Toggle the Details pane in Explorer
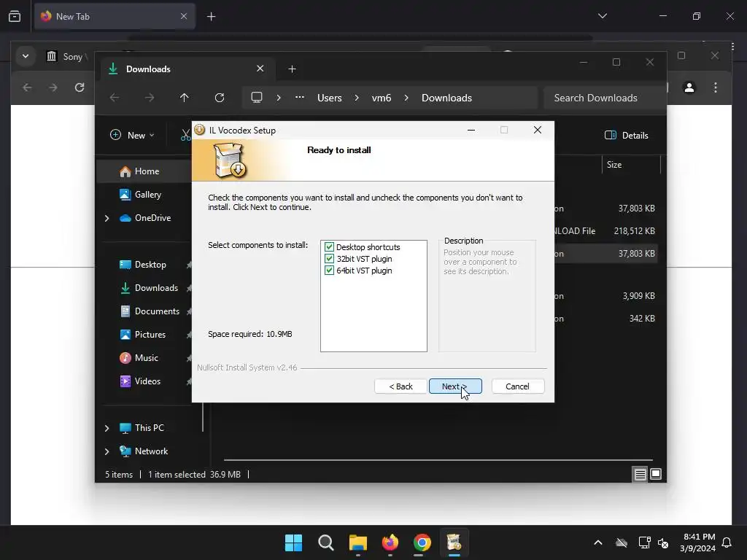The width and height of the screenshot is (747, 560). point(627,135)
